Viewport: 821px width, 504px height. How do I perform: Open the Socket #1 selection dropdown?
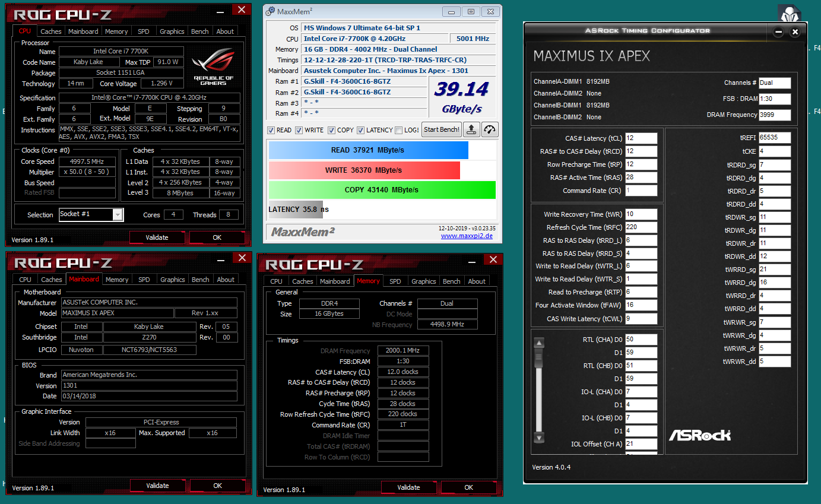coord(118,215)
